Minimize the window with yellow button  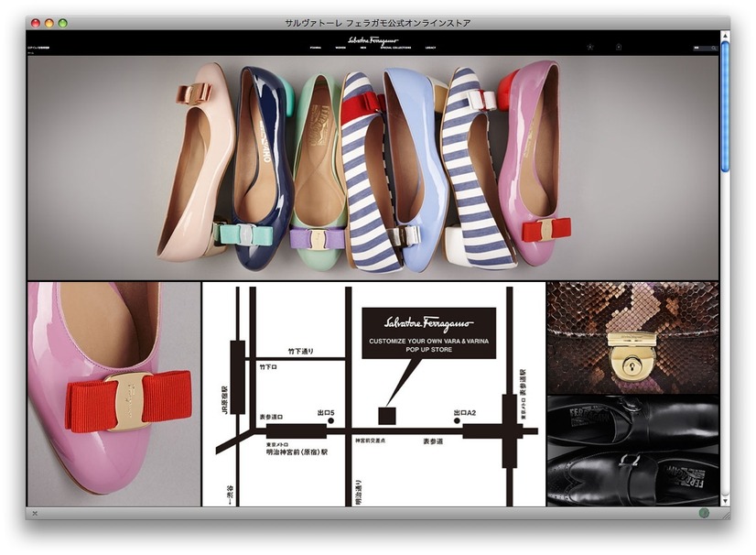(49, 23)
